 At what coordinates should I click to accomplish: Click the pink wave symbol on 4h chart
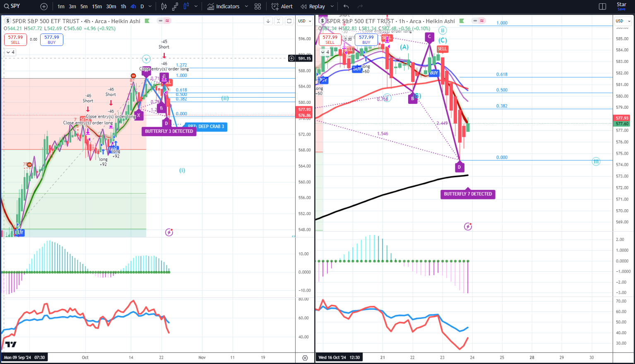click(167, 21)
